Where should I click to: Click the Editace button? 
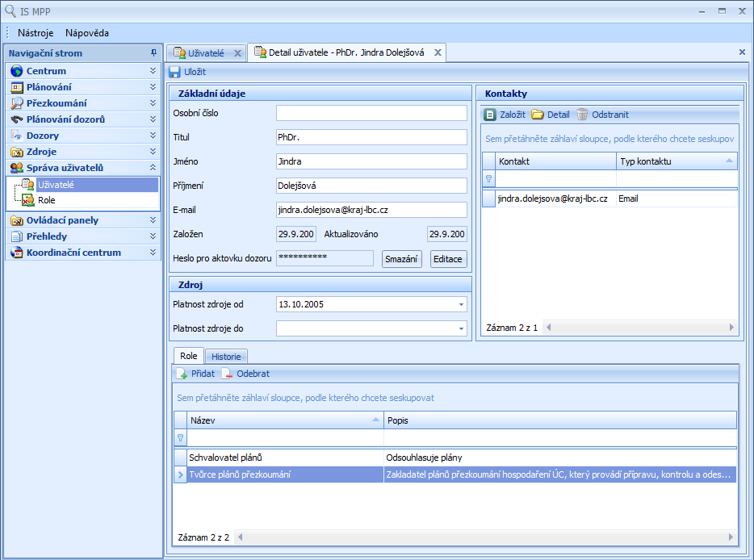(x=448, y=259)
